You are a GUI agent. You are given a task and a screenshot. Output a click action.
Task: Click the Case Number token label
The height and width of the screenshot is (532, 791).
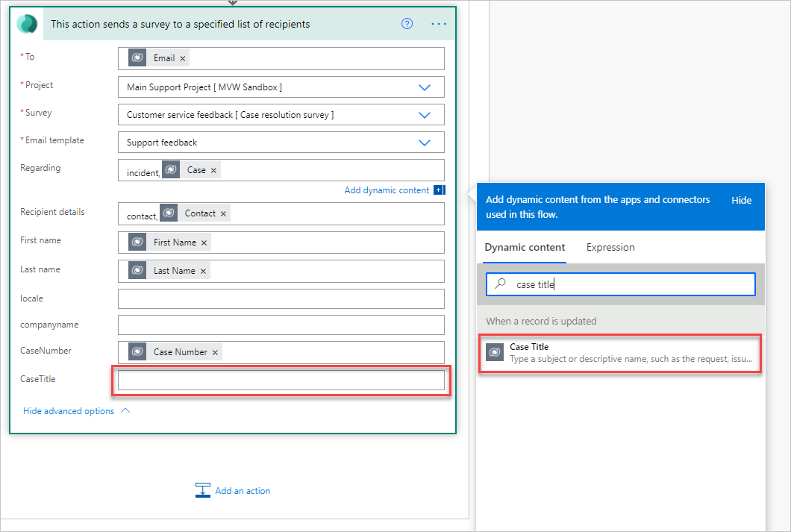coord(181,352)
